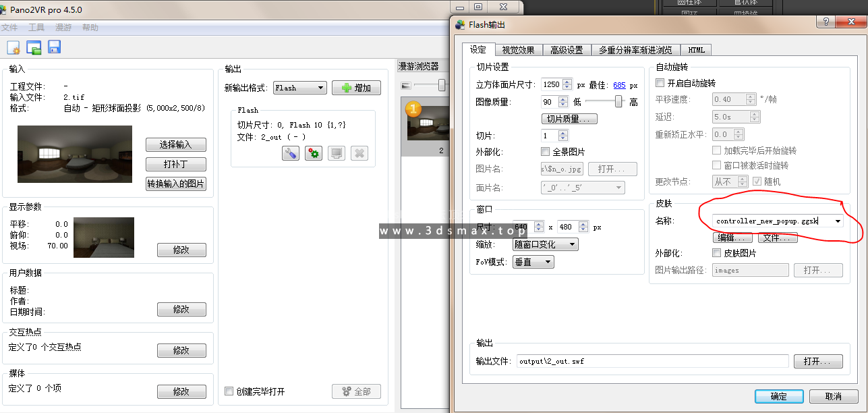Click the Flash输出 dialog help question button

pos(826,22)
